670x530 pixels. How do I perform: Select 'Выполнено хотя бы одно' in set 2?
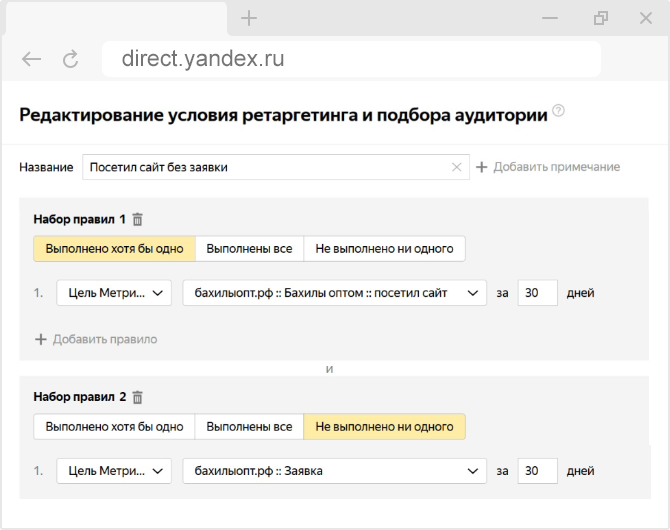tap(114, 426)
